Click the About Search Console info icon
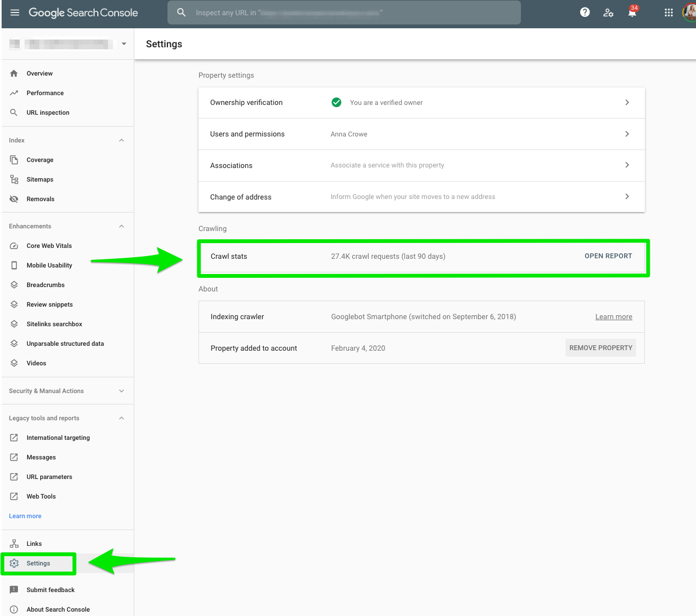The image size is (696, 616). 14,609
